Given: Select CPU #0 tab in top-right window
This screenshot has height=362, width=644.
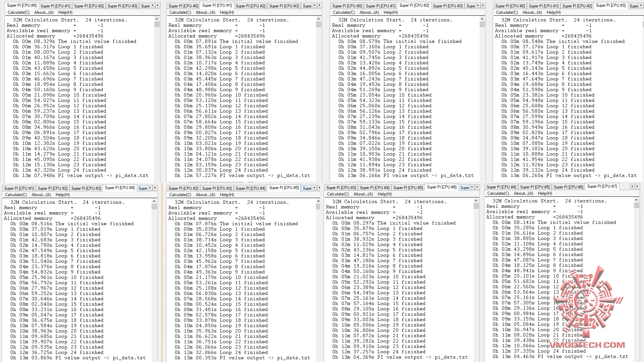Looking at the screenshot, I should [510, 6].
